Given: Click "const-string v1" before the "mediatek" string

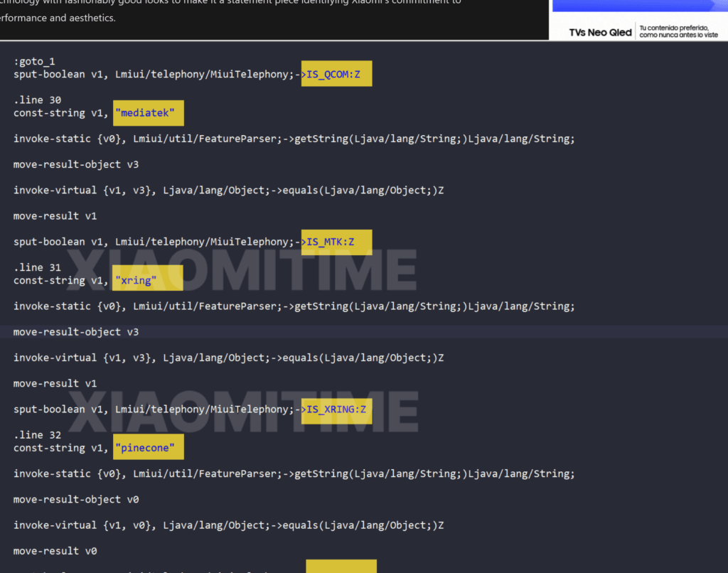Looking at the screenshot, I should coord(61,113).
